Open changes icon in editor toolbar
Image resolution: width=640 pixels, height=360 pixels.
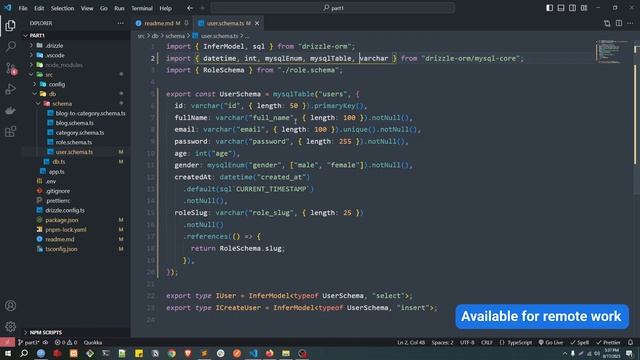(x=607, y=23)
